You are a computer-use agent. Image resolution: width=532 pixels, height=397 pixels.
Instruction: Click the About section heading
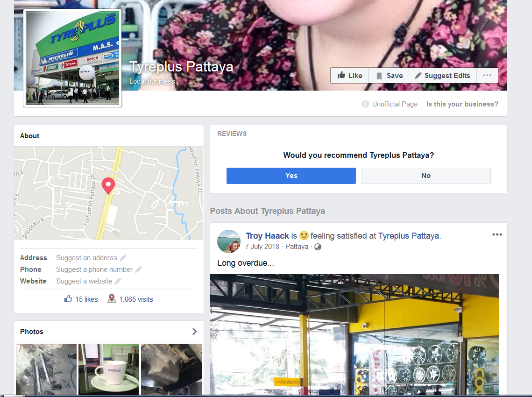(x=29, y=136)
